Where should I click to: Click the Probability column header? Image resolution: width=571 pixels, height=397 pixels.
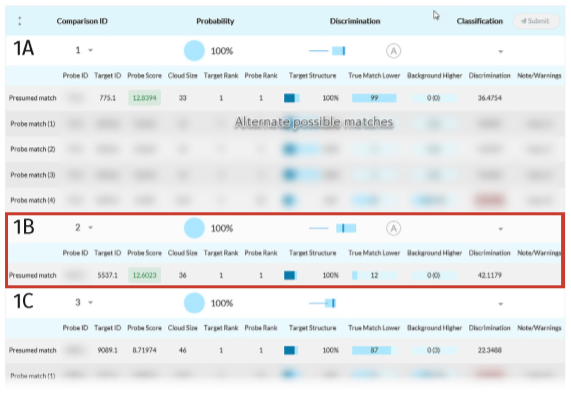click(x=215, y=21)
